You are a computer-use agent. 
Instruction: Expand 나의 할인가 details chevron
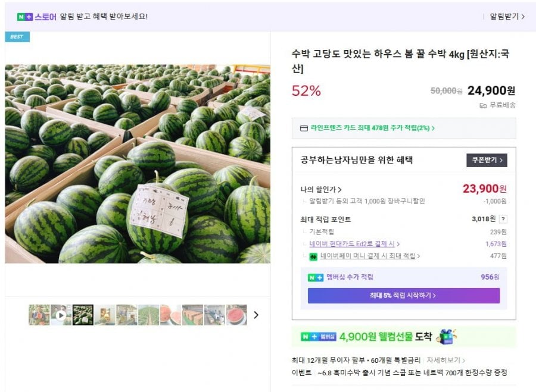click(340, 190)
